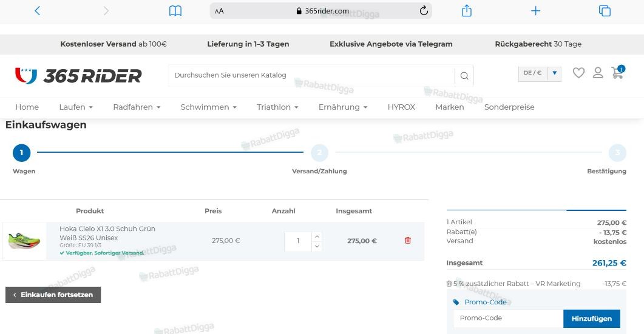Open the user account icon

pos(598,73)
